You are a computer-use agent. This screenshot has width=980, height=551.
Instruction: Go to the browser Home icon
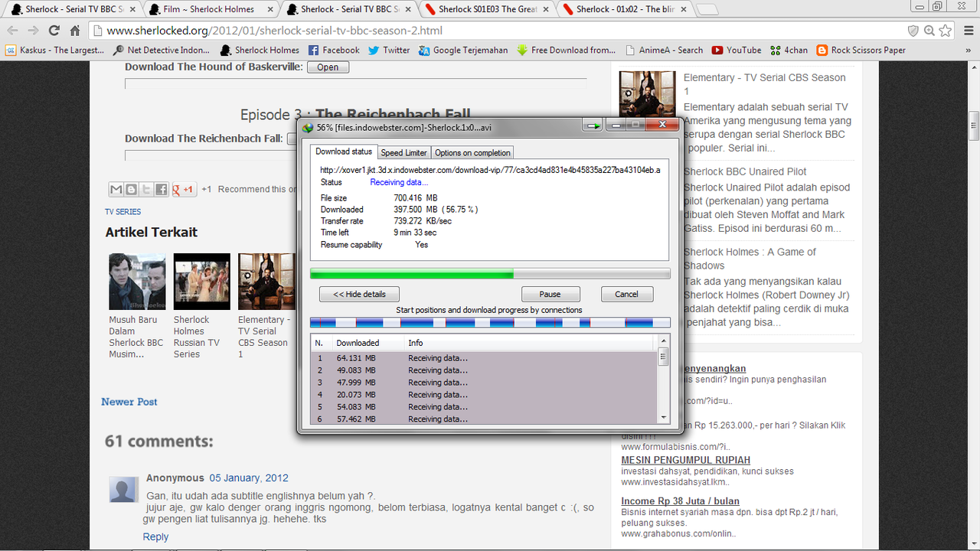click(75, 31)
